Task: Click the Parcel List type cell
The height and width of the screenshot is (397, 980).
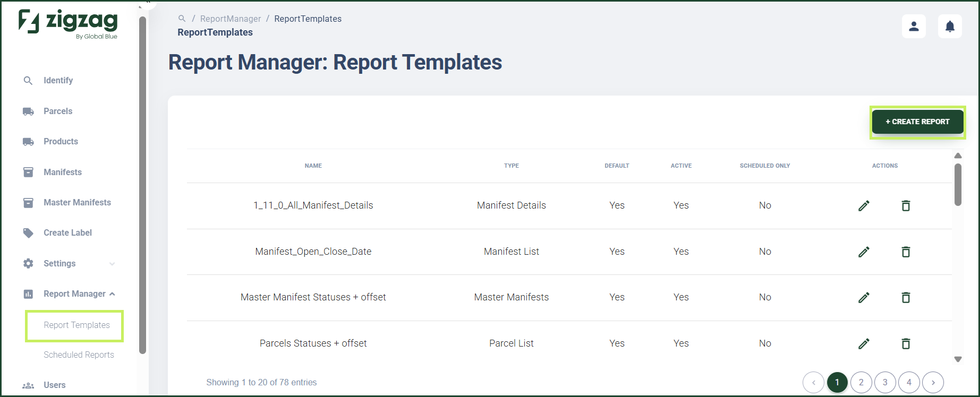Action: (x=512, y=343)
